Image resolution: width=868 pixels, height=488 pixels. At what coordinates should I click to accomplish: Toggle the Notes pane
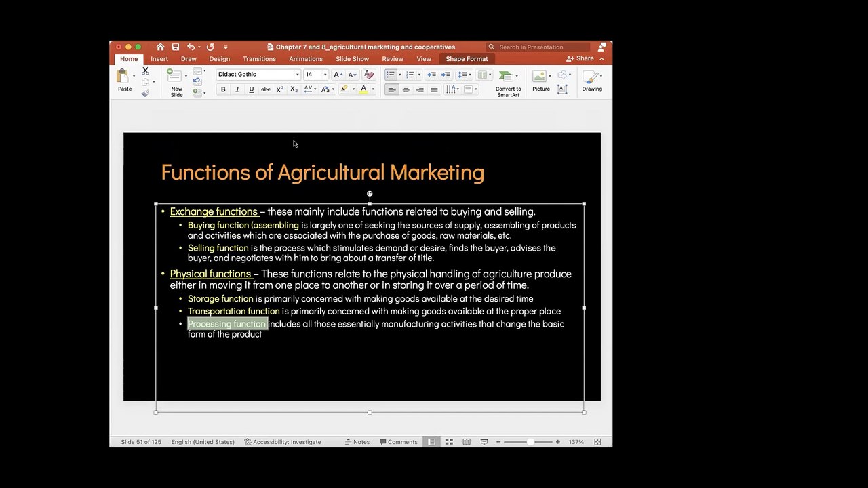[357, 442]
